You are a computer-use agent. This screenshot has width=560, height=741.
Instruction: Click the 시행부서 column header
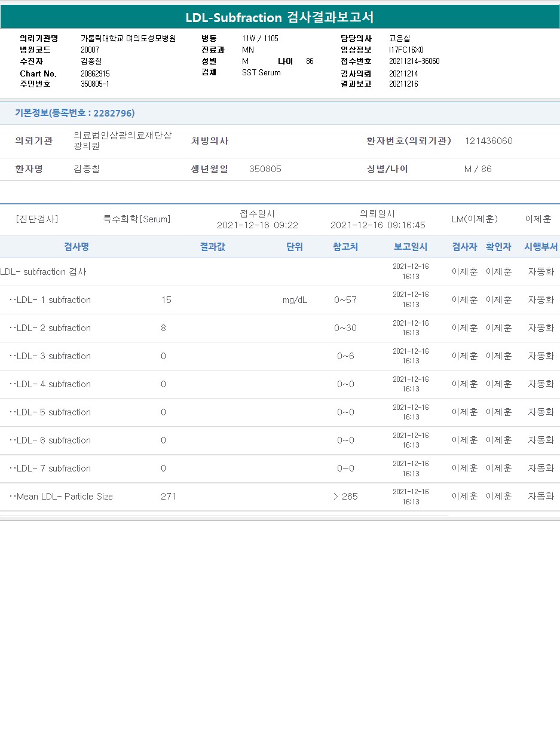[x=541, y=247]
